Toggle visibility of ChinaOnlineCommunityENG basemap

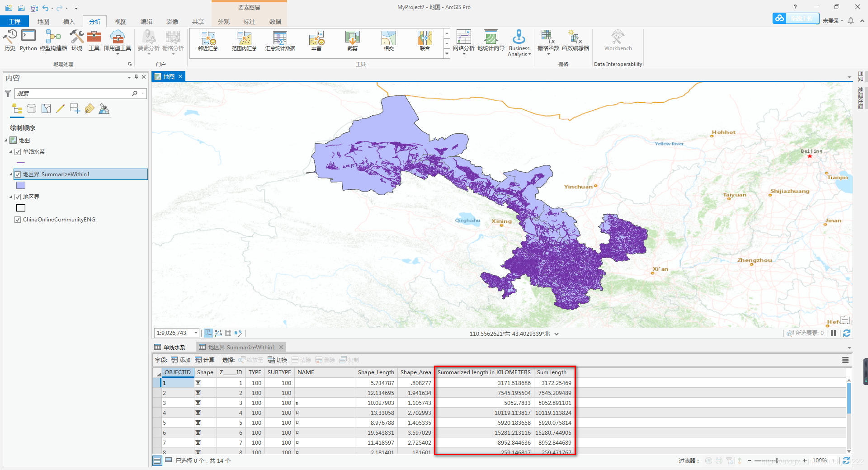pyautogui.click(x=18, y=220)
